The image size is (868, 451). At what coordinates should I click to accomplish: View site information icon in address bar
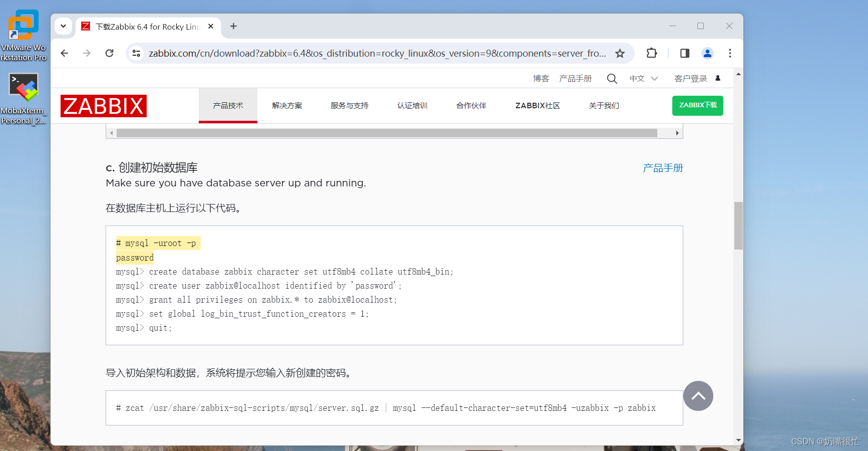click(x=136, y=53)
